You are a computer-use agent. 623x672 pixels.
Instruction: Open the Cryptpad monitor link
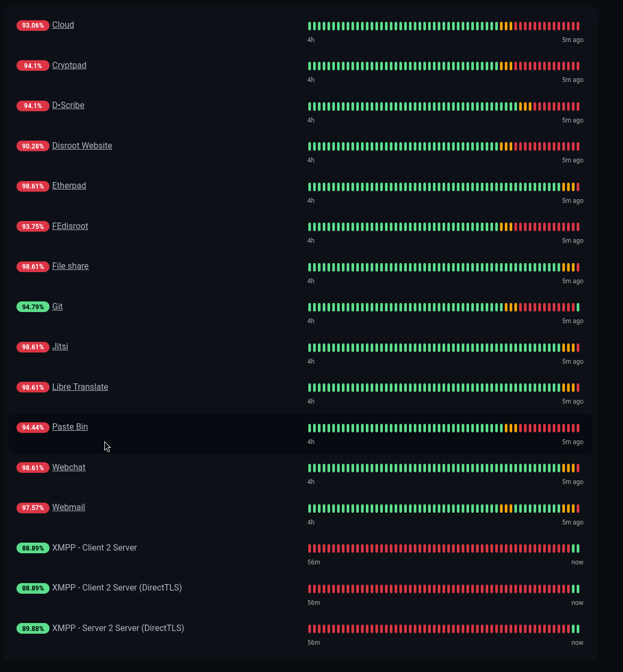pos(69,65)
